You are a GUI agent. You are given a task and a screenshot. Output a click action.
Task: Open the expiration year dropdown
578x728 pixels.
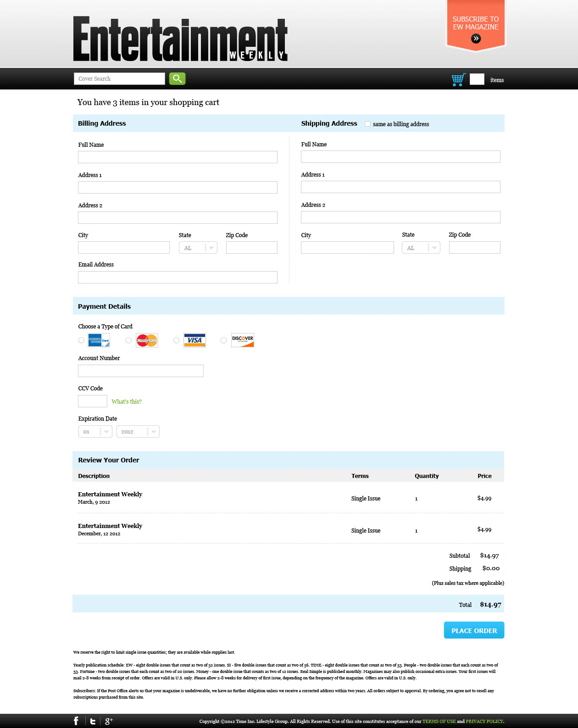click(x=138, y=432)
